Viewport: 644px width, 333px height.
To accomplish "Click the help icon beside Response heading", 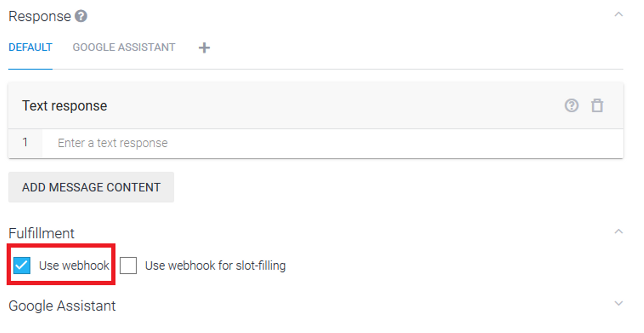I will (81, 17).
